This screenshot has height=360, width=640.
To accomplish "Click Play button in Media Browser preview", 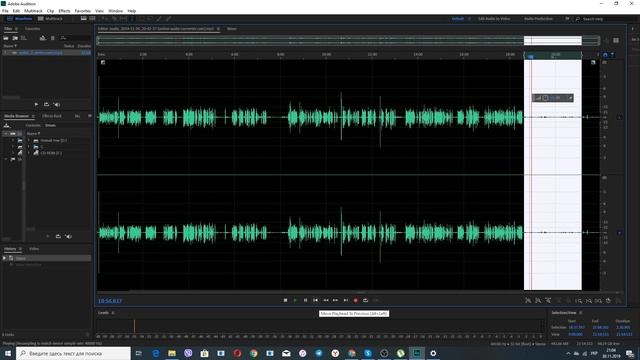I will (x=48, y=236).
